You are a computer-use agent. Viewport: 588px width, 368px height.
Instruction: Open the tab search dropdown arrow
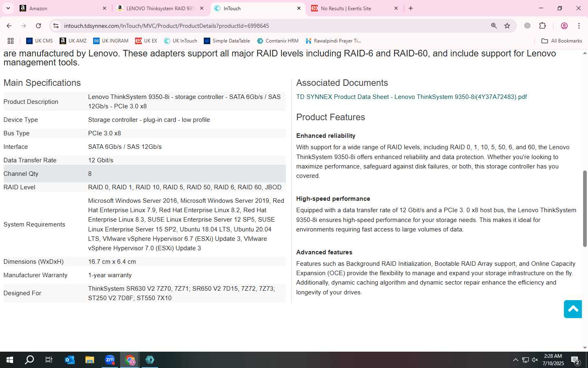pos(8,8)
